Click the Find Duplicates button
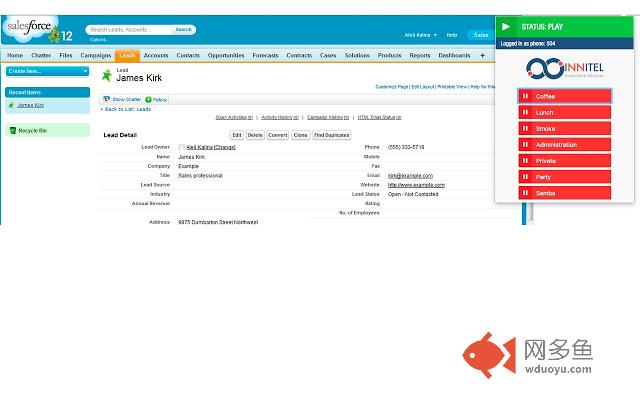This screenshot has width=640, height=400. click(x=332, y=135)
